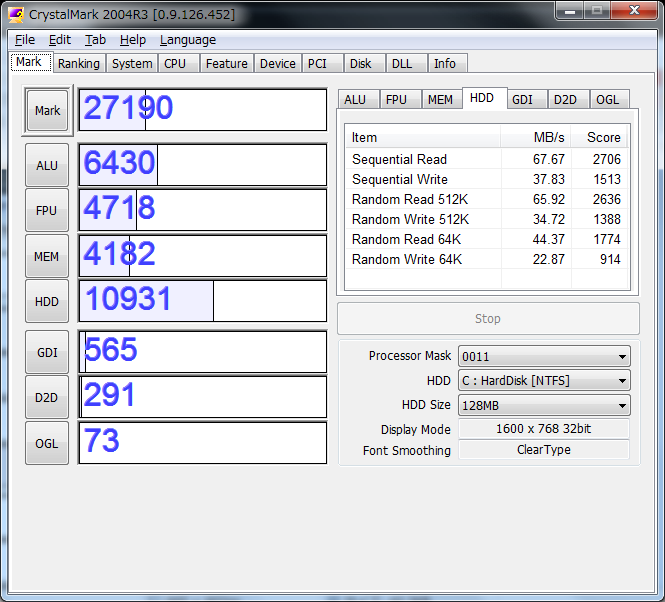
Task: Show ALU details sub-tab
Action: click(358, 99)
